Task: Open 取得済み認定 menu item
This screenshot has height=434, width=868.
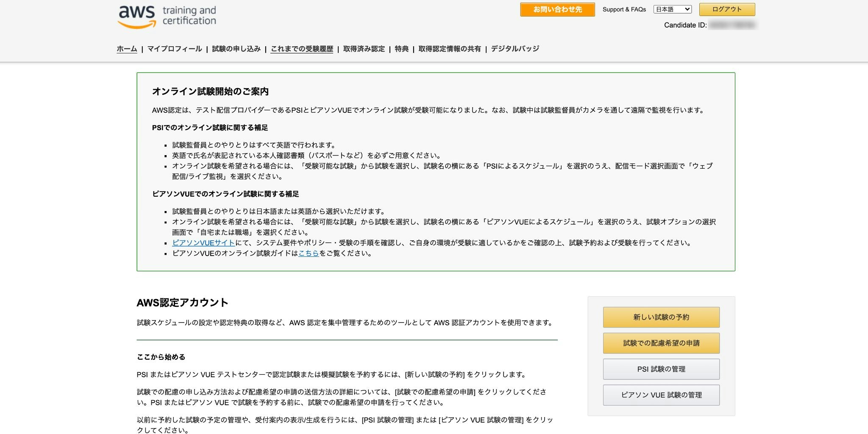Action: (364, 49)
